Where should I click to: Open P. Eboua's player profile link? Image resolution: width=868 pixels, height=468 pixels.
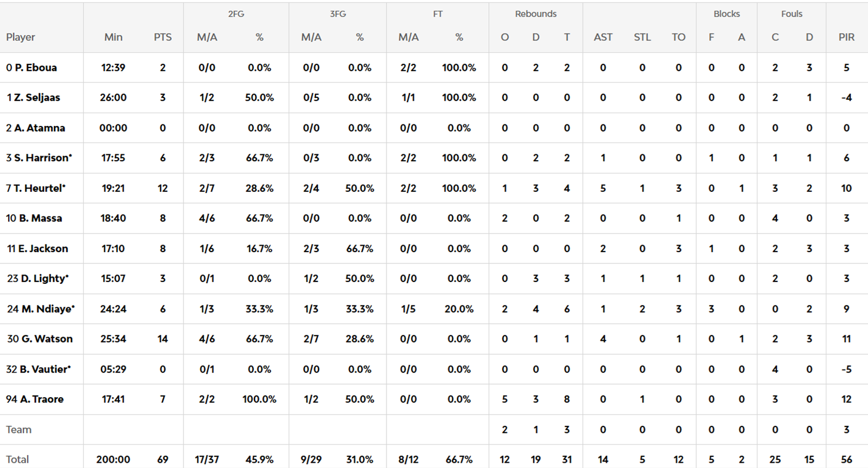point(36,67)
